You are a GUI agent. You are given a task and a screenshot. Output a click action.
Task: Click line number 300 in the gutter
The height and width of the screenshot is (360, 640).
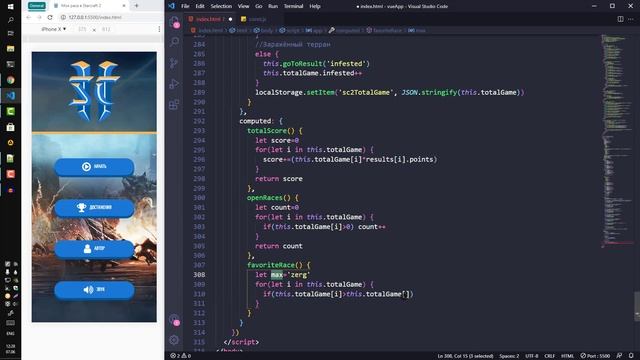pos(200,198)
